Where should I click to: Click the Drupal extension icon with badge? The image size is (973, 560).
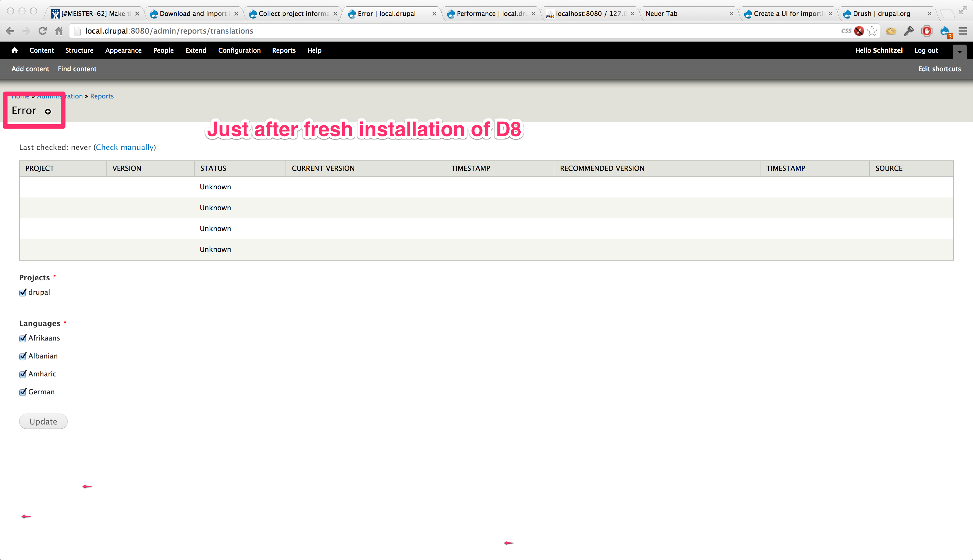coord(945,31)
